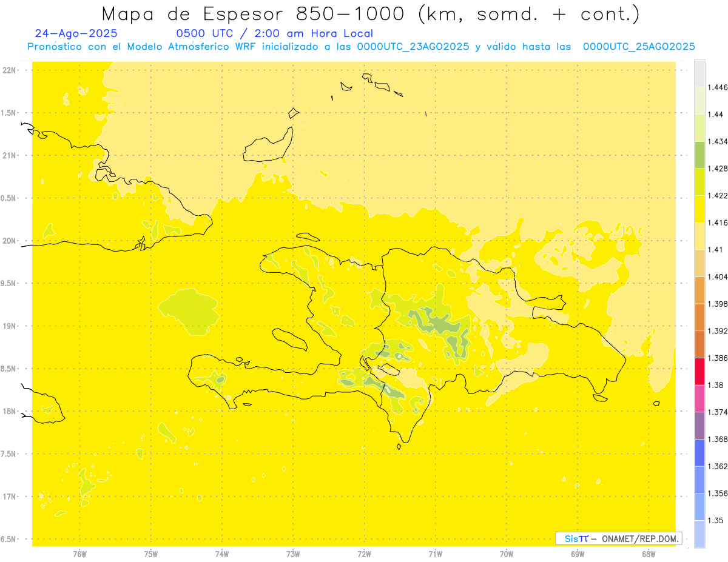Click the 'SisTT - ONAMET/REP.DOM.' credit box
This screenshot has height=562, width=728.
click(619, 538)
